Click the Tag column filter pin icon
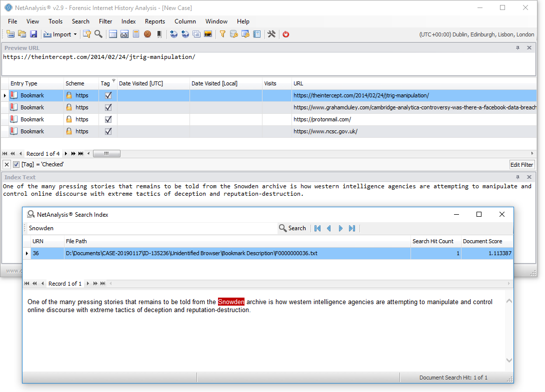 (113, 80)
